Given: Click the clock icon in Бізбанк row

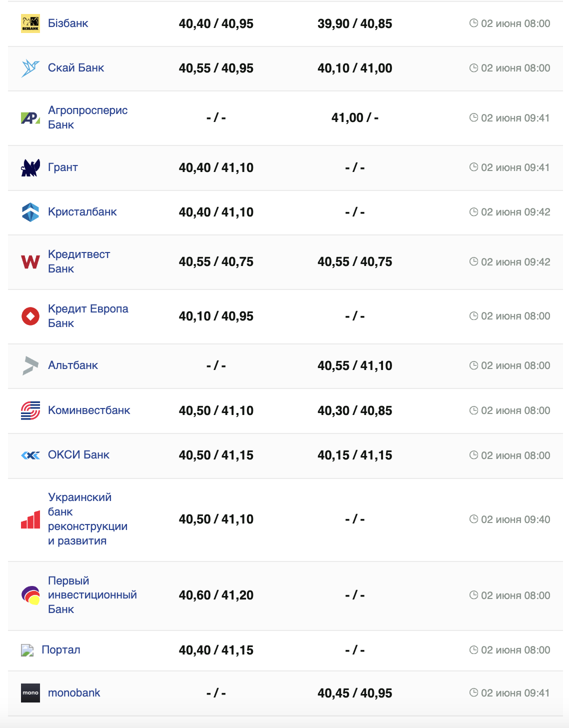Looking at the screenshot, I should [x=473, y=23].
